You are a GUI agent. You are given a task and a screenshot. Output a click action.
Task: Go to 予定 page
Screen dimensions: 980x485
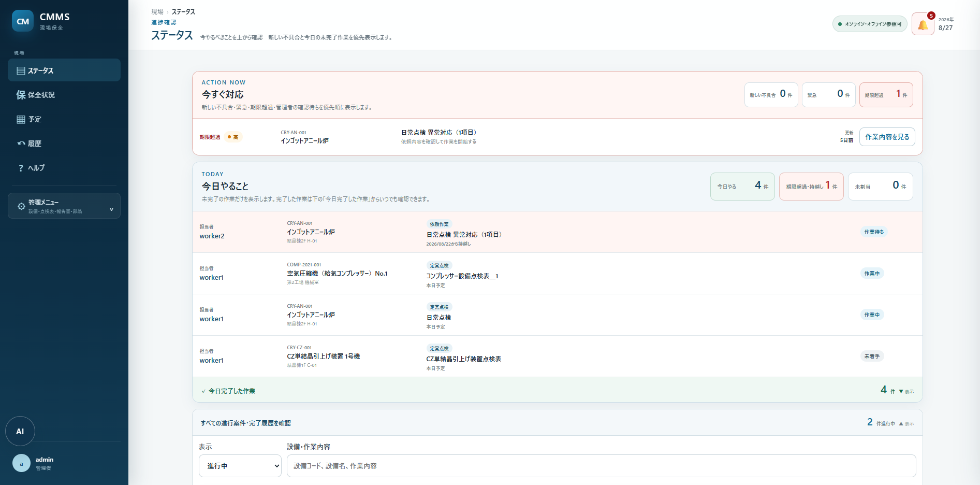(x=64, y=119)
